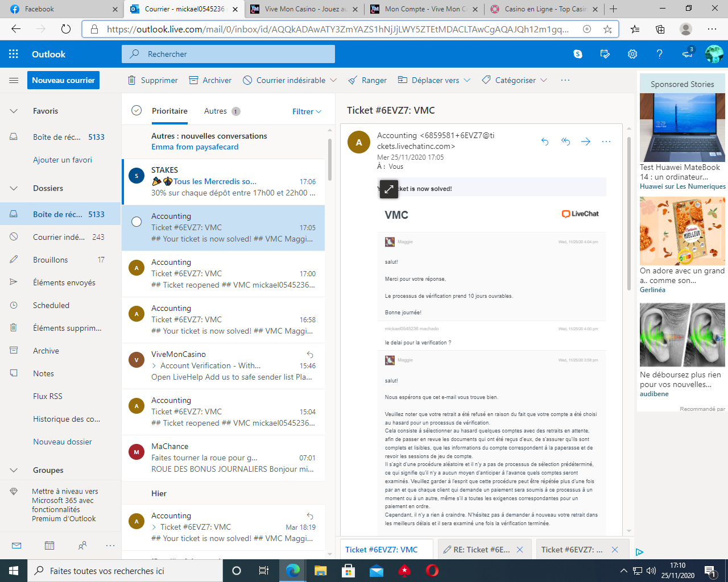728x582 pixels.
Task: Click the Windows taskbar search box
Action: click(x=125, y=571)
